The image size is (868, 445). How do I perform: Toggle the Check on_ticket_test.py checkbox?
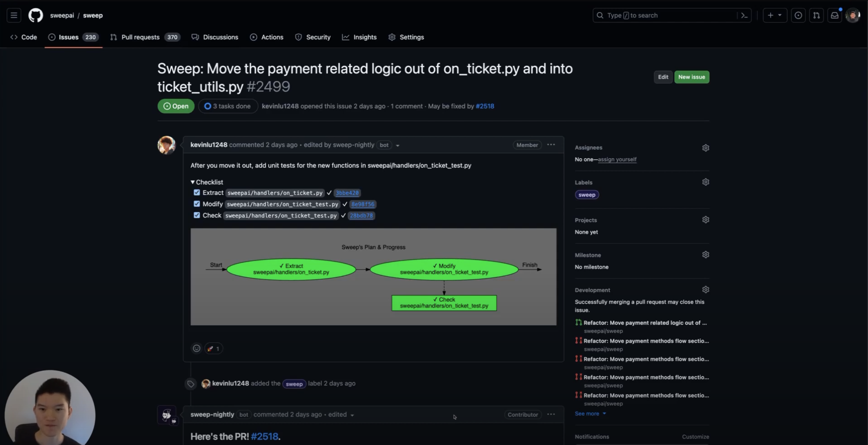197,215
